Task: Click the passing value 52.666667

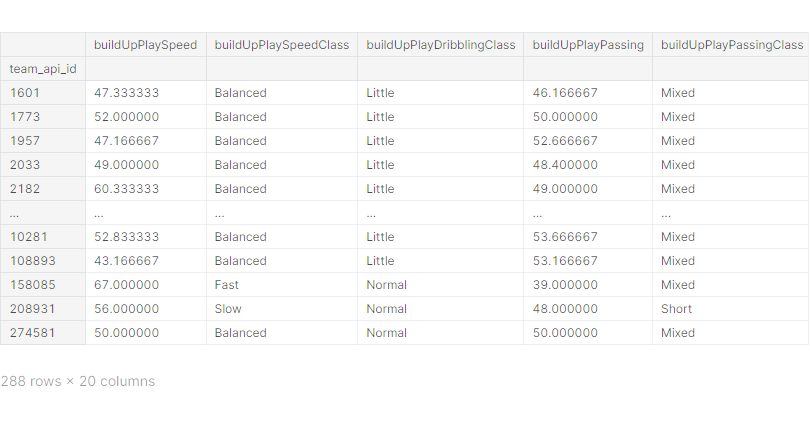Action: tap(565, 141)
